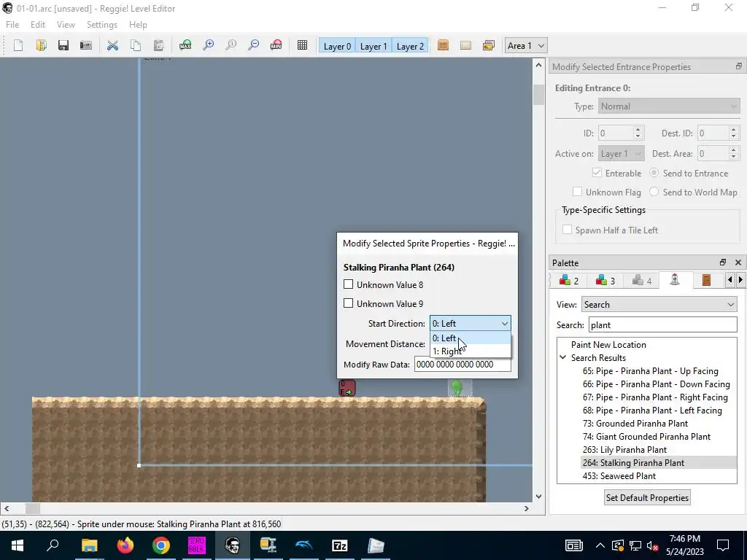Select 73: Grounded Piranha Plant

(635, 424)
